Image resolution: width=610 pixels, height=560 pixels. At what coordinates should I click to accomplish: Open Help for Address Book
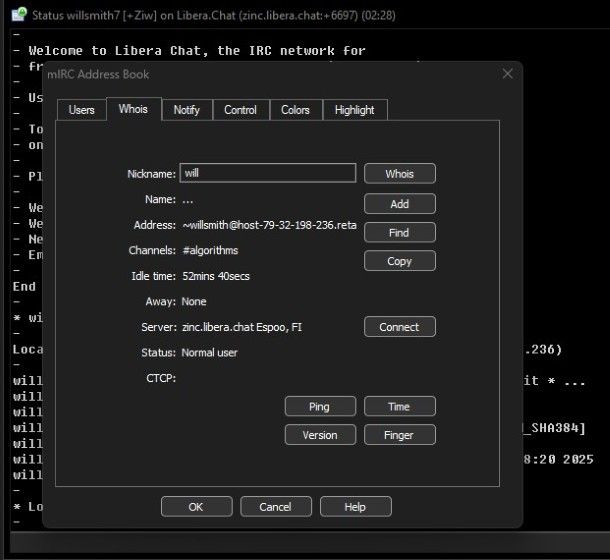(355, 507)
